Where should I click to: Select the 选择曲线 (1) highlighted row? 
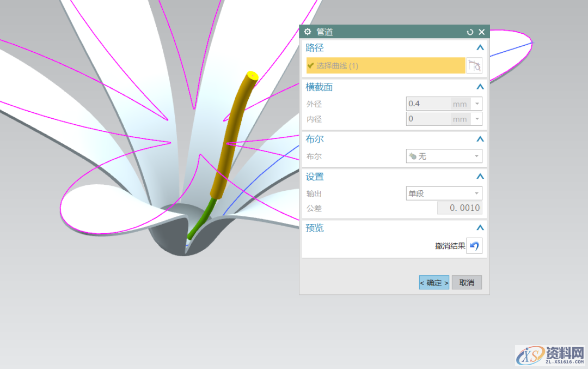click(385, 65)
